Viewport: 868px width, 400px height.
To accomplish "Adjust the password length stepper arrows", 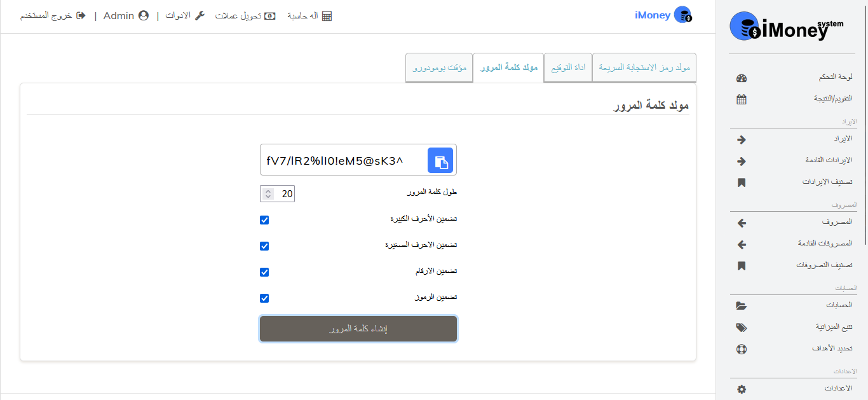I will pos(268,194).
